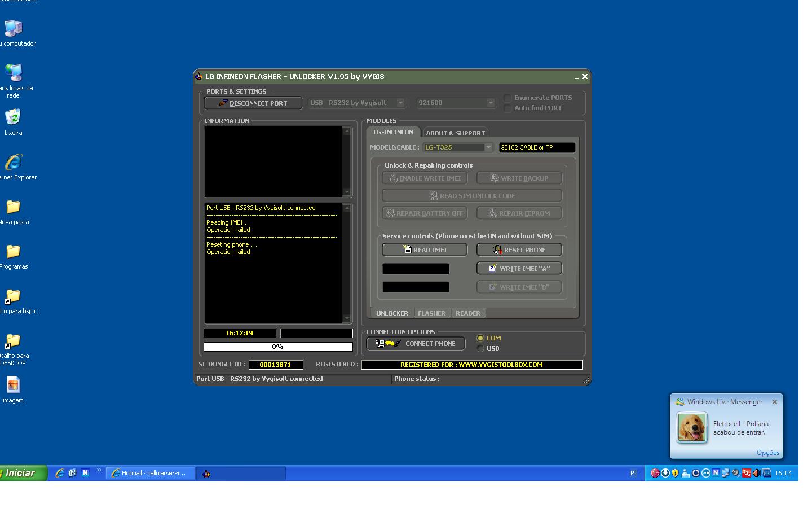Viewport: 812px width, 508px height.
Task: Click WRITE IMEI "B" button
Action: tap(519, 287)
